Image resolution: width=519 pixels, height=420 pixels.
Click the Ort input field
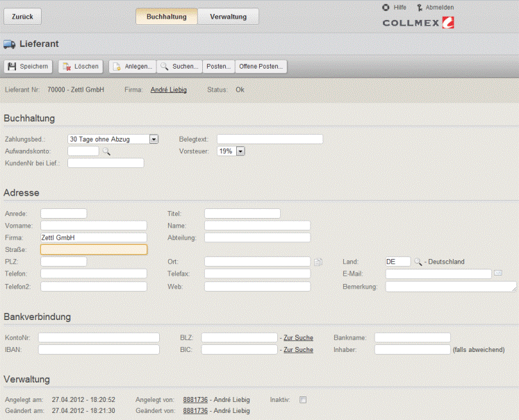(258, 262)
